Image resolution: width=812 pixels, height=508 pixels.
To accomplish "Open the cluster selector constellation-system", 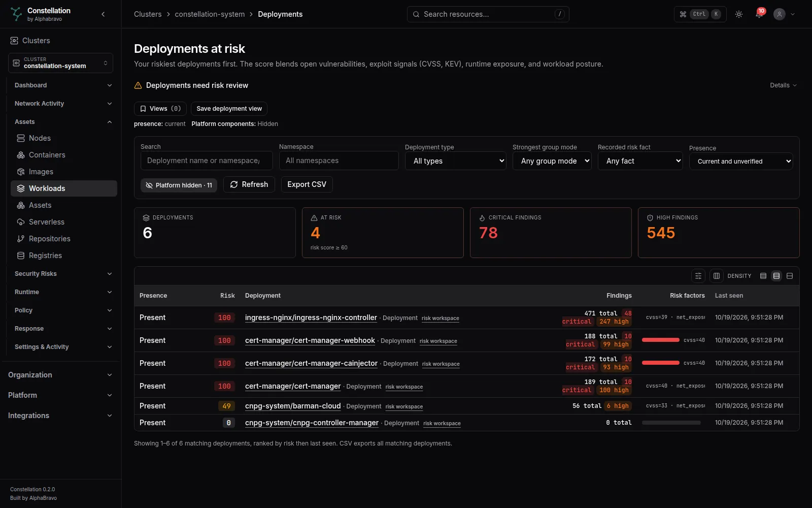I will [60, 63].
